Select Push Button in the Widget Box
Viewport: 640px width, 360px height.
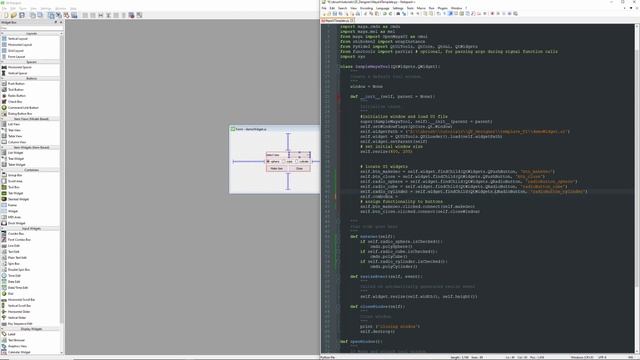pos(13,83)
